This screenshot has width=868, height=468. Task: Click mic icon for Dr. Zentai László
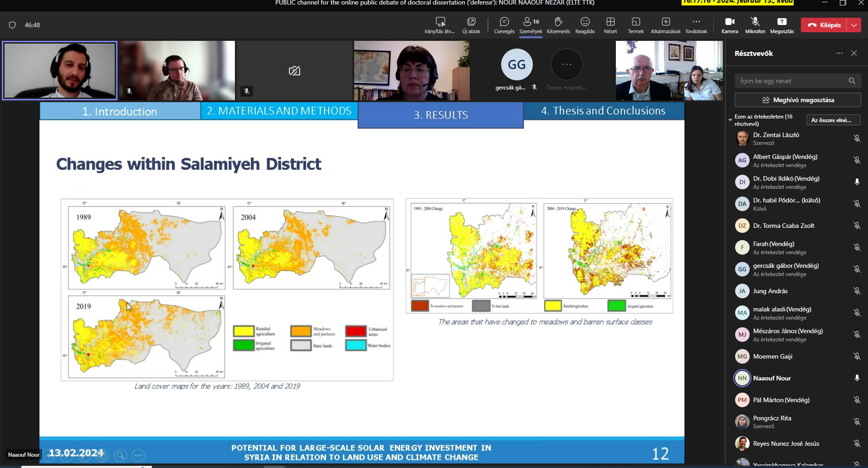(857, 138)
